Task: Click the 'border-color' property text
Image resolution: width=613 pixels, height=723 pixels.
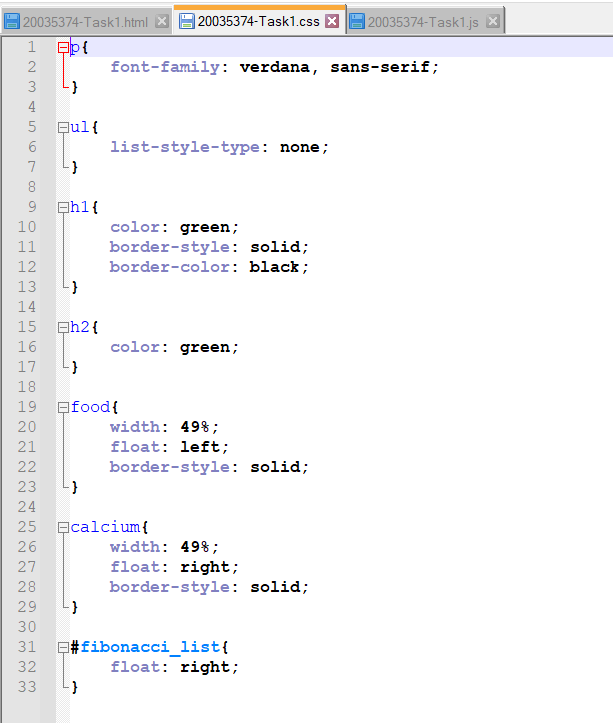Action: click(170, 267)
